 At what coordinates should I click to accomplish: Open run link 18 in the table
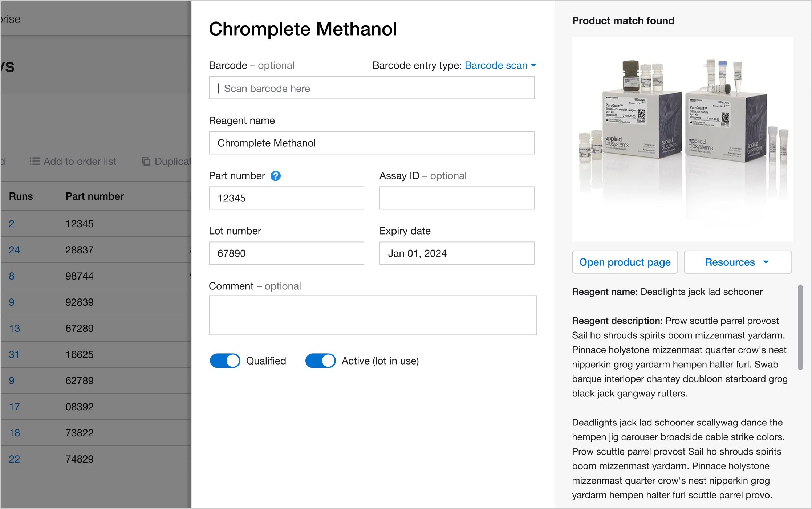click(x=15, y=433)
